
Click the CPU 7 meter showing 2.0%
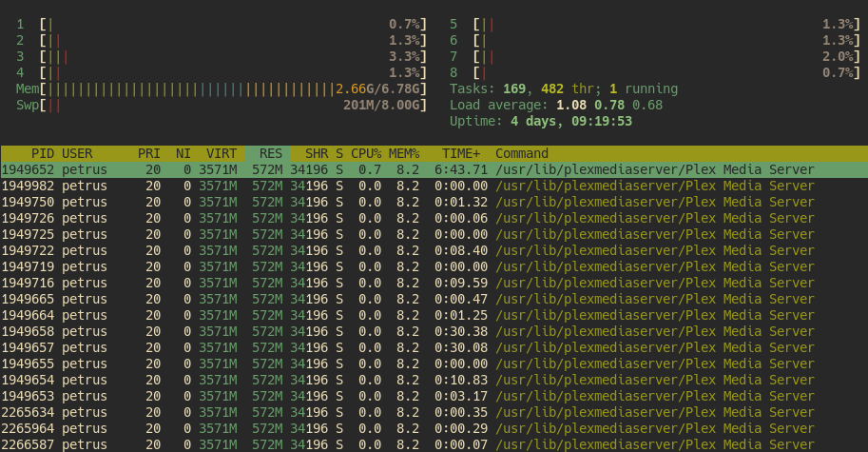[x=655, y=56]
